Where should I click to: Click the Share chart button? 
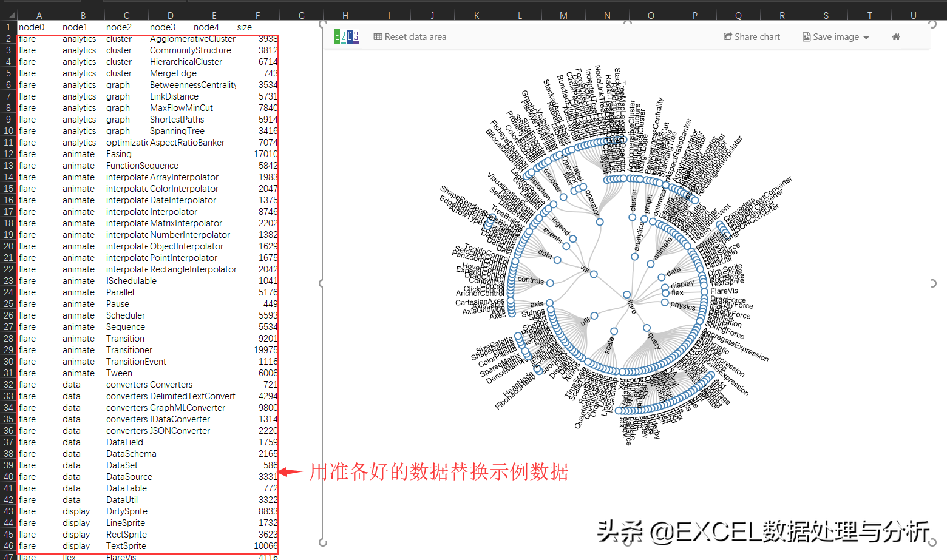[x=752, y=37]
